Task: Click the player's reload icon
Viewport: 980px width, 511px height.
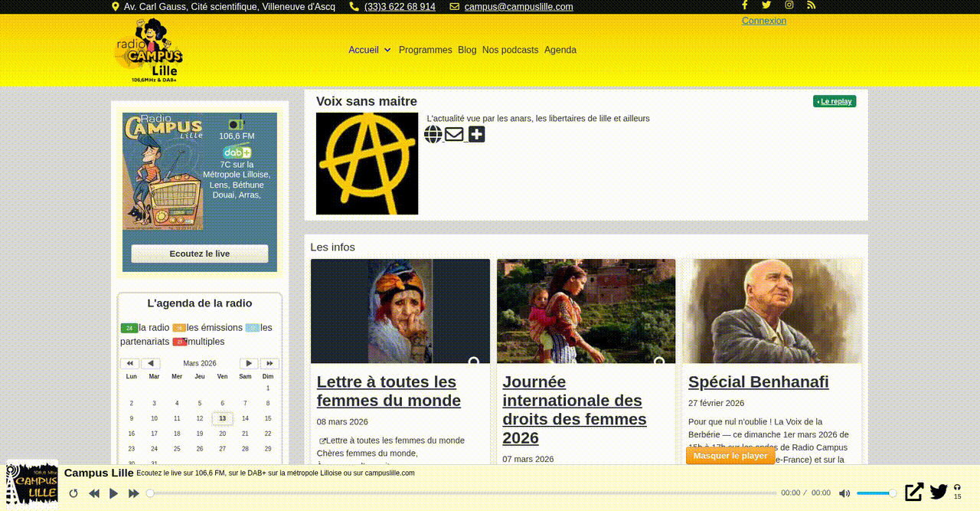Action: tap(73, 493)
